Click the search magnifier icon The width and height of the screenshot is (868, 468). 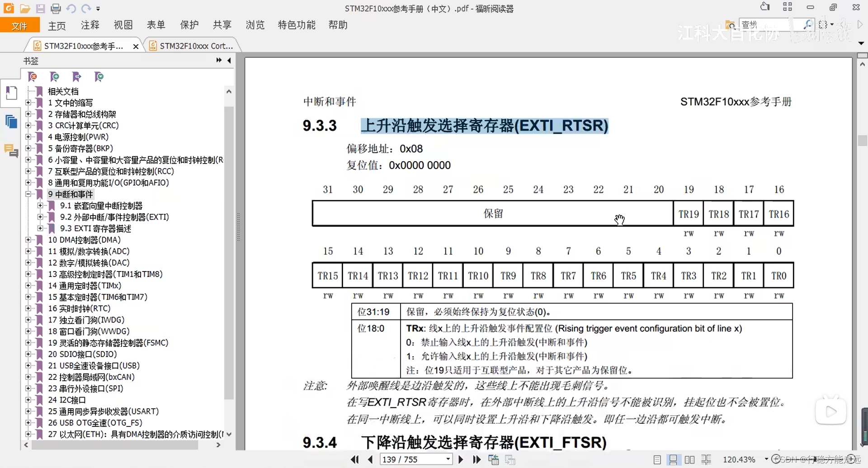click(808, 24)
